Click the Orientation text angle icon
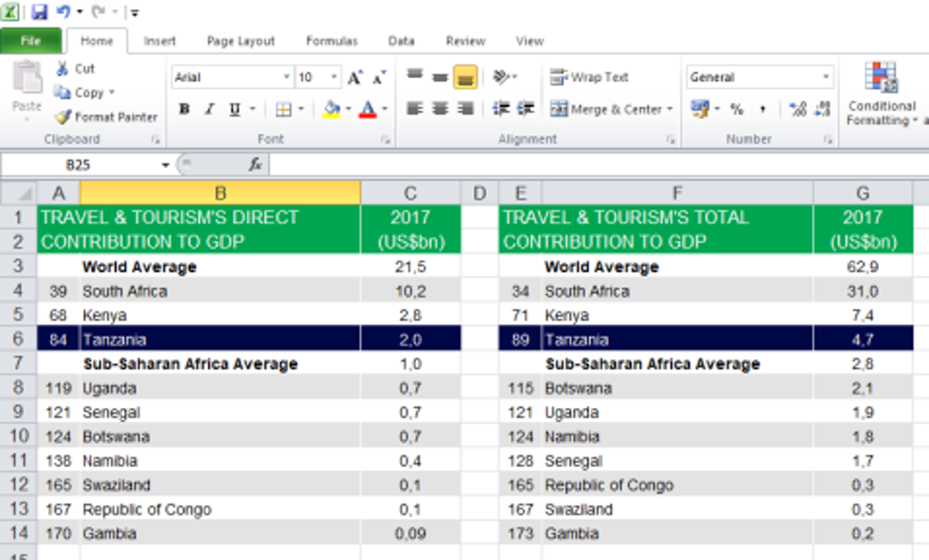 coord(501,77)
